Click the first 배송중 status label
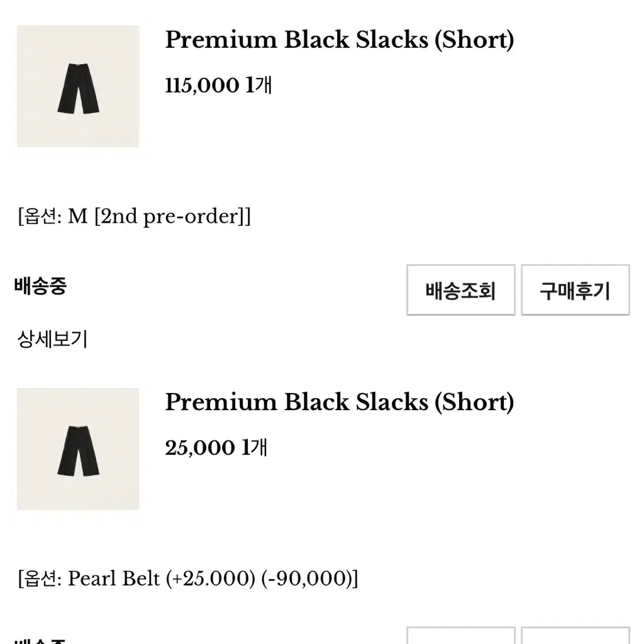This screenshot has height=644, width=644. point(40,286)
